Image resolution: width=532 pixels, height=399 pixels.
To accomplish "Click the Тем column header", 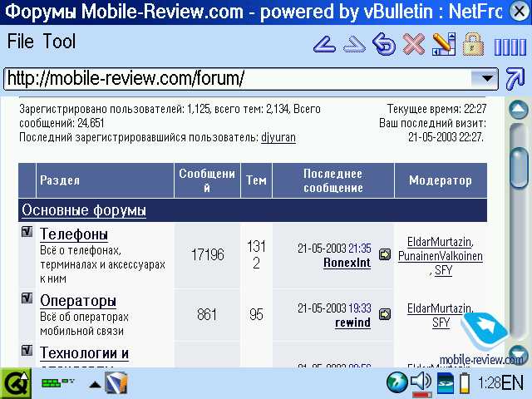I will (256, 180).
